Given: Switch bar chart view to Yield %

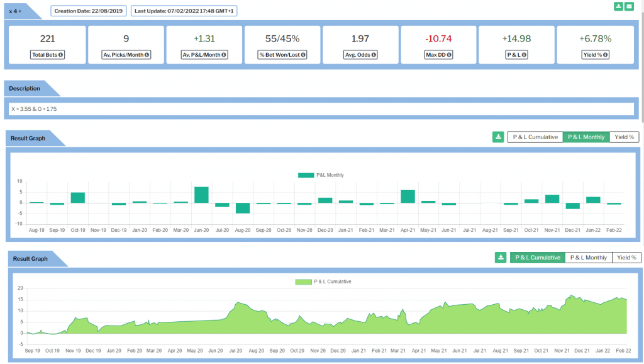Looking at the screenshot, I should click(625, 137).
